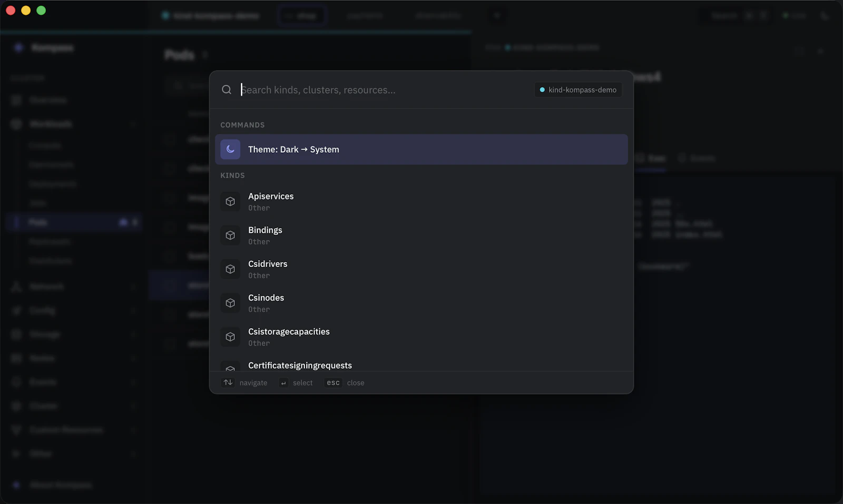Click the cube icon next to Csinodes
843x504 pixels.
(230, 303)
